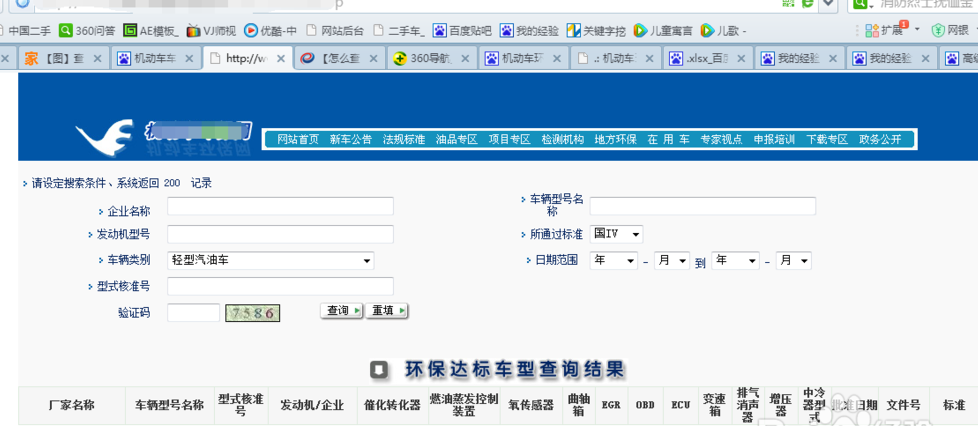The height and width of the screenshot is (426, 978).
Task: Expand the 车辆类别 dropdown (轻型汽油车)
Action: pyautogui.click(x=271, y=260)
